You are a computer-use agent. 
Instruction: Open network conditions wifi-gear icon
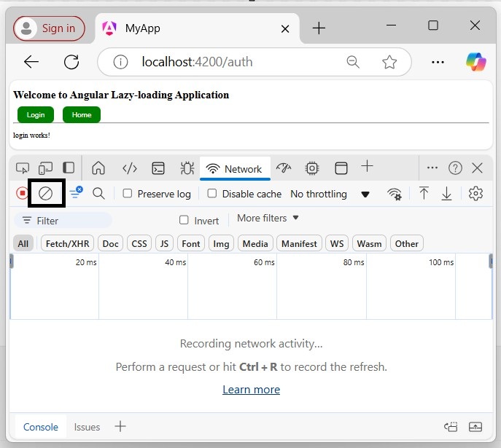tap(395, 194)
